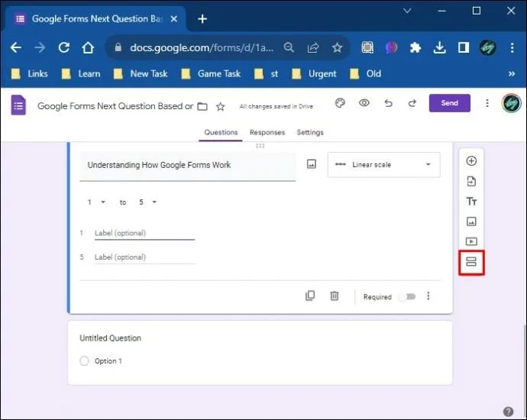The image size is (527, 420).
Task: Open Google account avatar in Forms header
Action: pos(511,103)
